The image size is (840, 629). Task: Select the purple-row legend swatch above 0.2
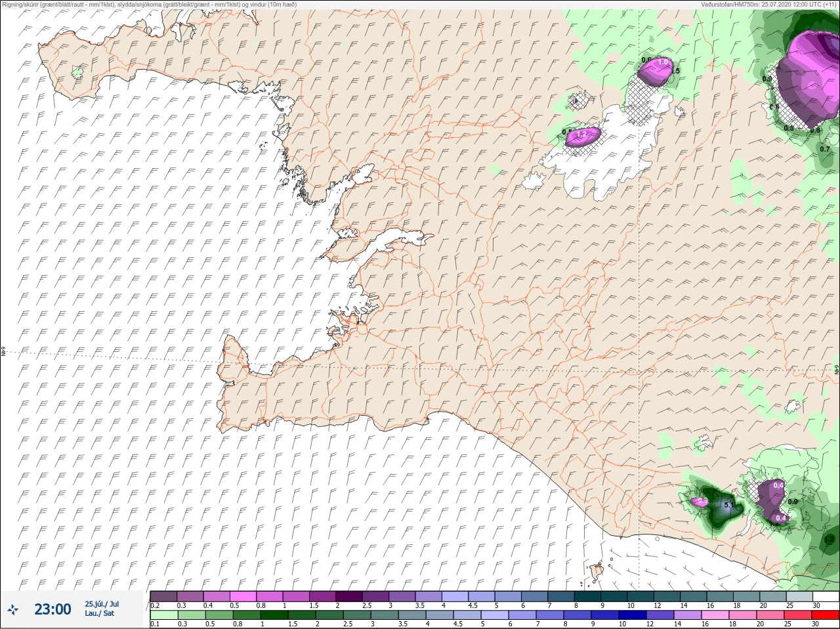[x=163, y=596]
